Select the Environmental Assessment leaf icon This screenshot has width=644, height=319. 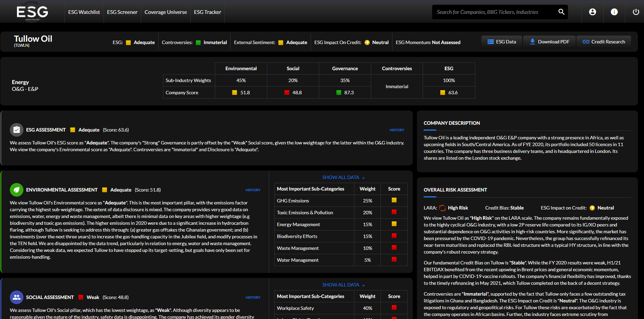click(16, 190)
